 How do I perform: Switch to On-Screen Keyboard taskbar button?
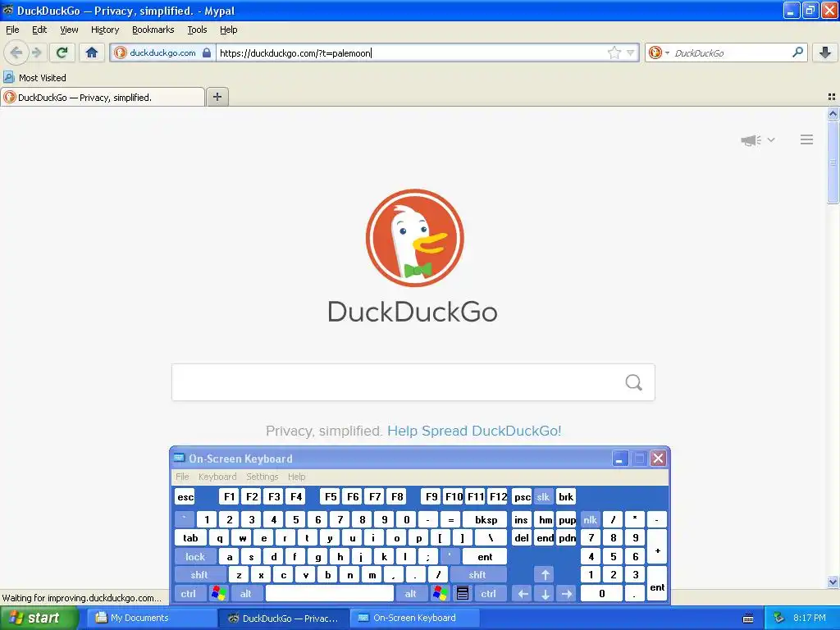[414, 619]
